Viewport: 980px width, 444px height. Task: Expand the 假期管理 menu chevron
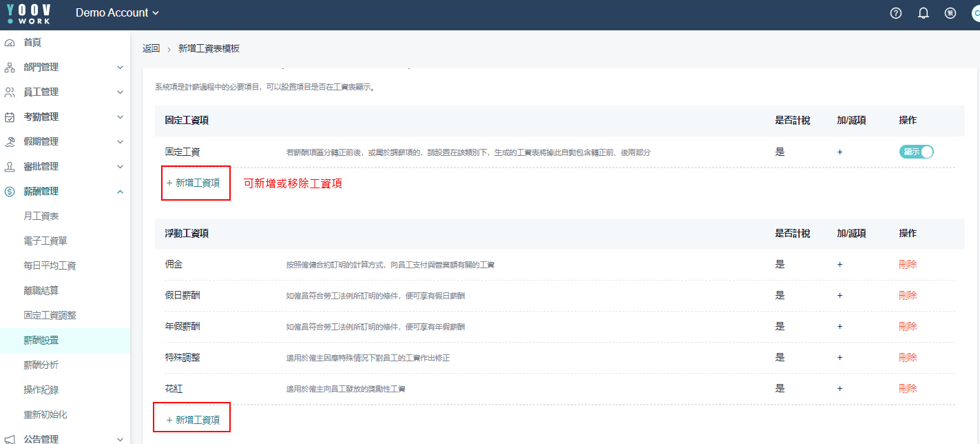[x=120, y=142]
